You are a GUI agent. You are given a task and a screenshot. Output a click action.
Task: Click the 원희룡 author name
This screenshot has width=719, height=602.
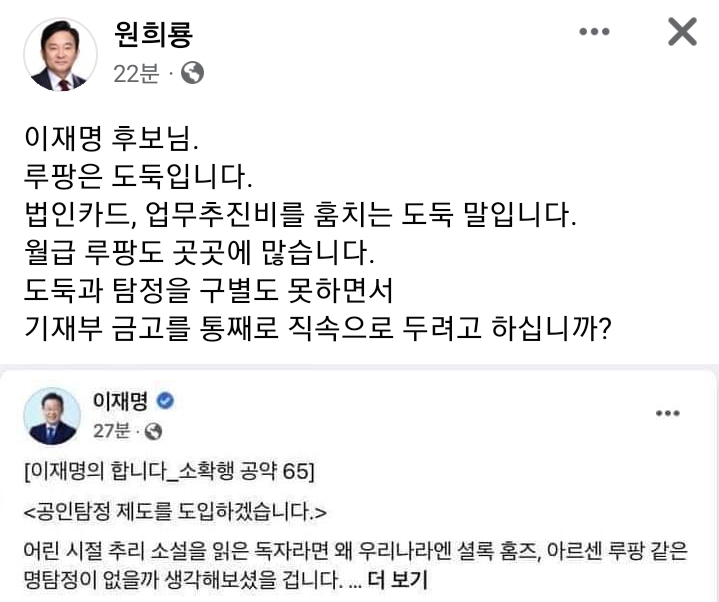(x=153, y=34)
